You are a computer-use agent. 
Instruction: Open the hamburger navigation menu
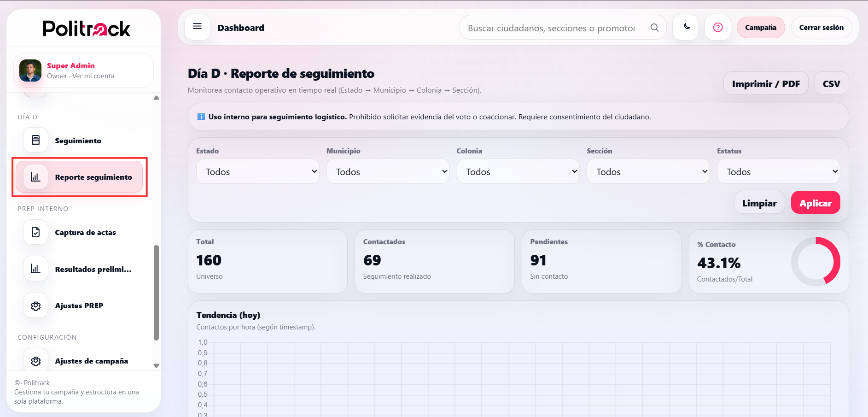[197, 27]
